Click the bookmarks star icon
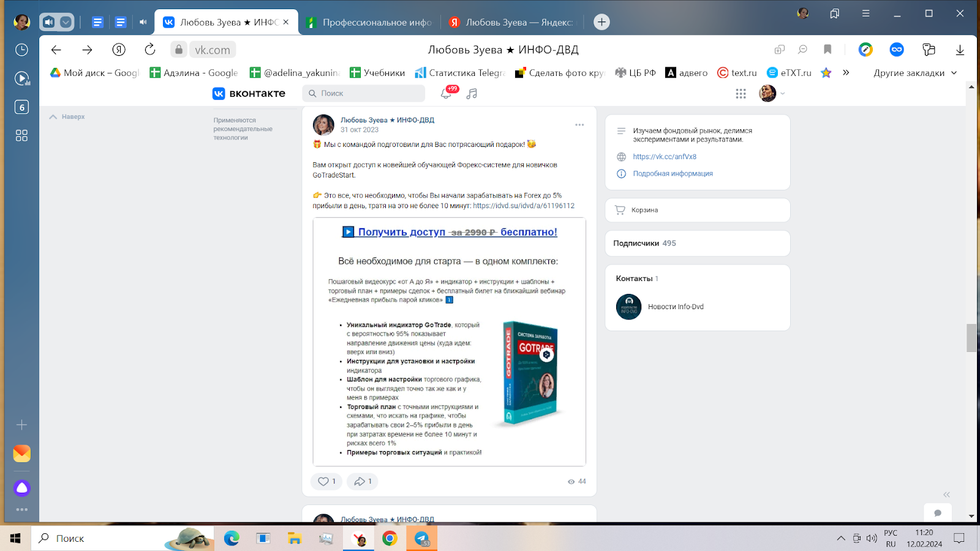 [826, 73]
